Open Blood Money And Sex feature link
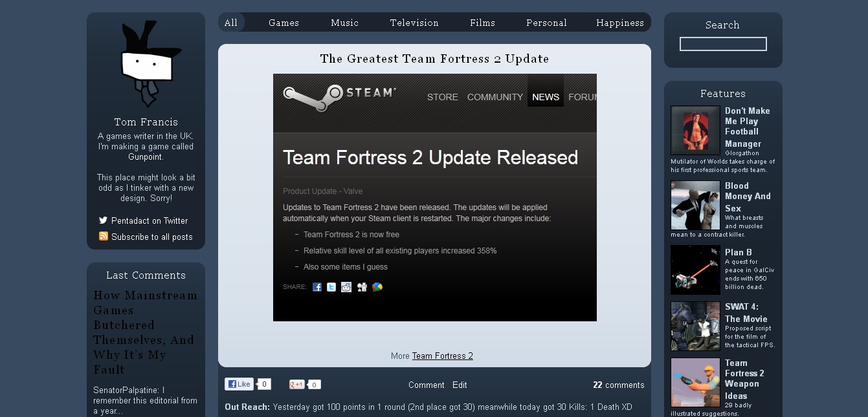 [748, 197]
